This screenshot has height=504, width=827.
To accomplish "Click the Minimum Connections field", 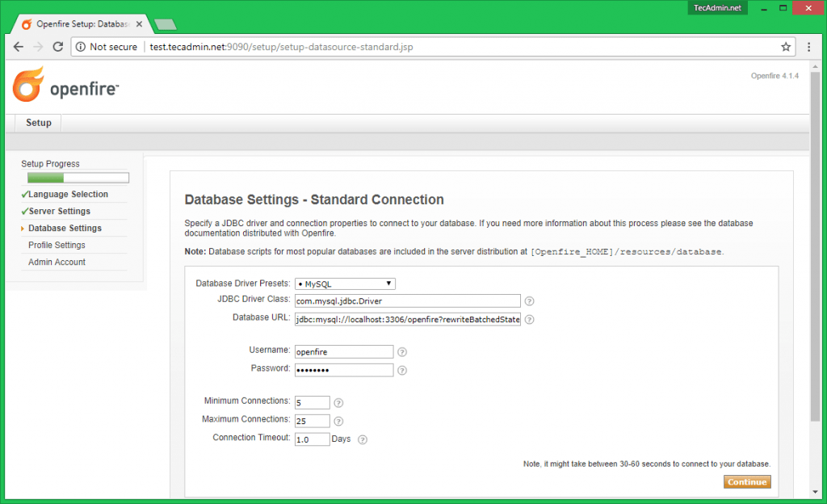I will (313, 403).
